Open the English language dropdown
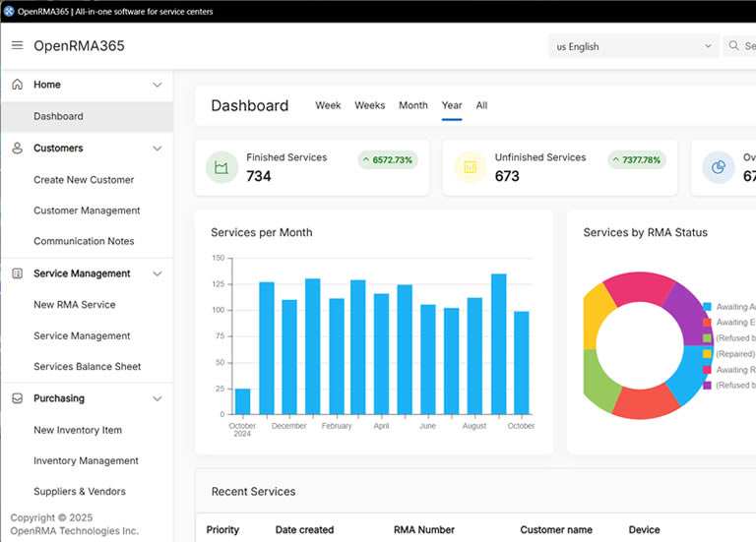Viewport: 756px width, 542px height. pyautogui.click(x=634, y=46)
